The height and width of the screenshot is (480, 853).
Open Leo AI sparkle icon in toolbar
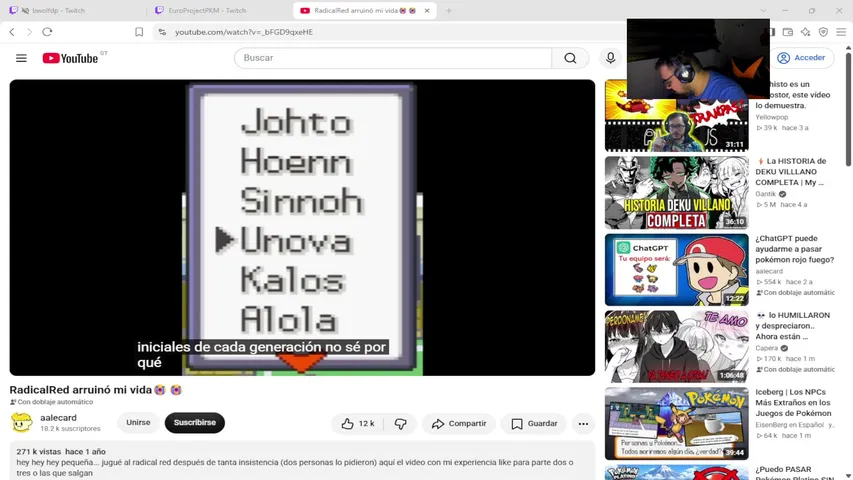pos(806,32)
